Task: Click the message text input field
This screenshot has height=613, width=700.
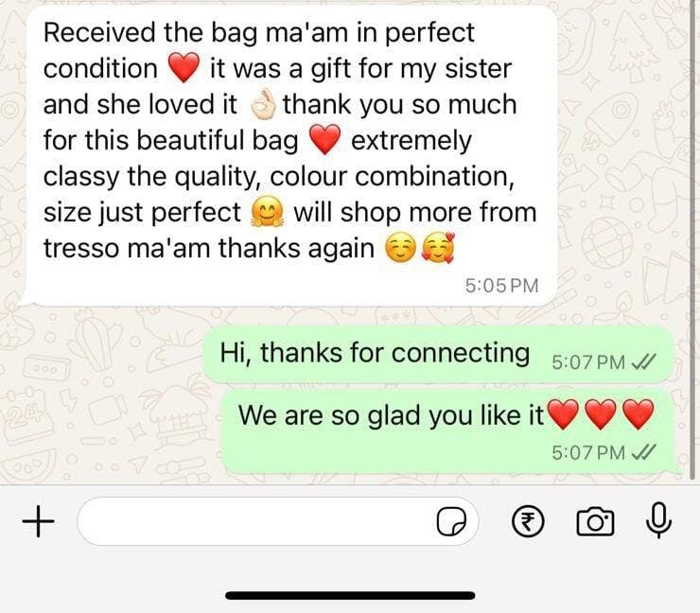Action: (278, 521)
